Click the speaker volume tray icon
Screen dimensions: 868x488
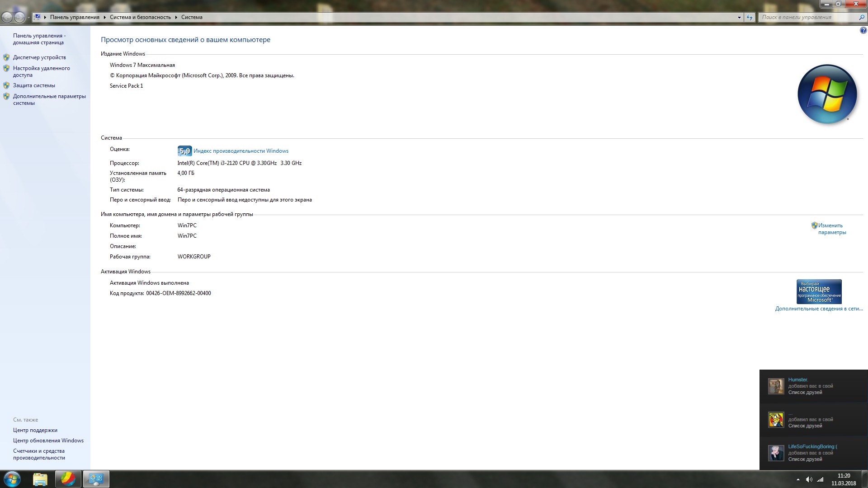[809, 479]
